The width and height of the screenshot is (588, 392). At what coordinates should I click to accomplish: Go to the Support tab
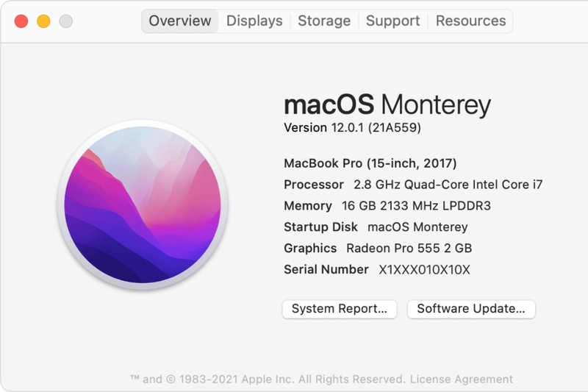[x=392, y=21]
